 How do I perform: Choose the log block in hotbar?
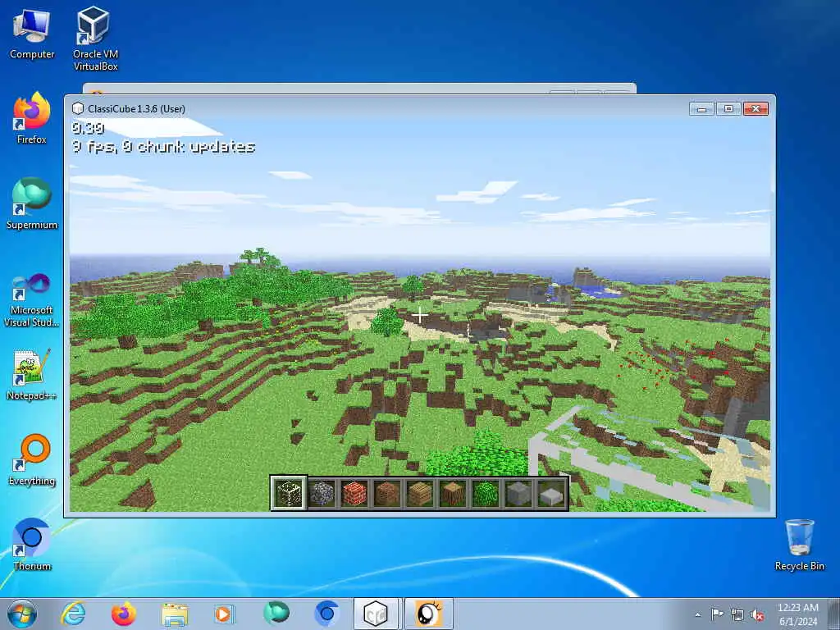453,493
